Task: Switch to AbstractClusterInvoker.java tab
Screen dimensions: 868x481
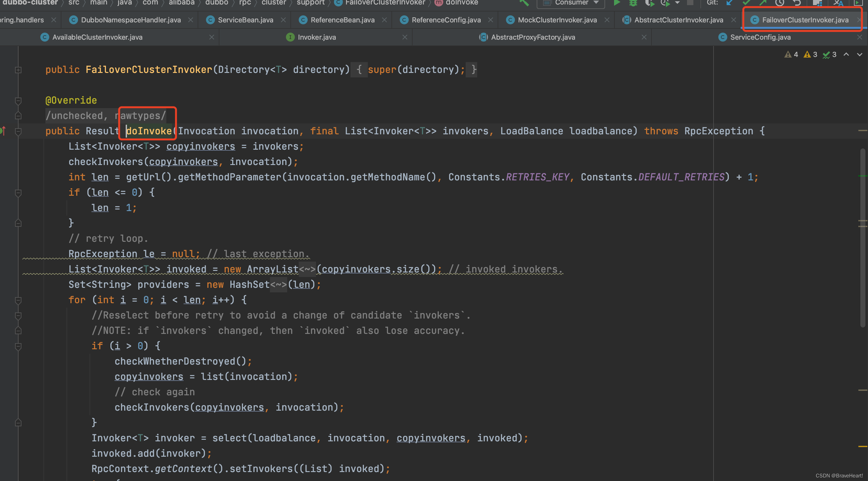Action: coord(679,20)
